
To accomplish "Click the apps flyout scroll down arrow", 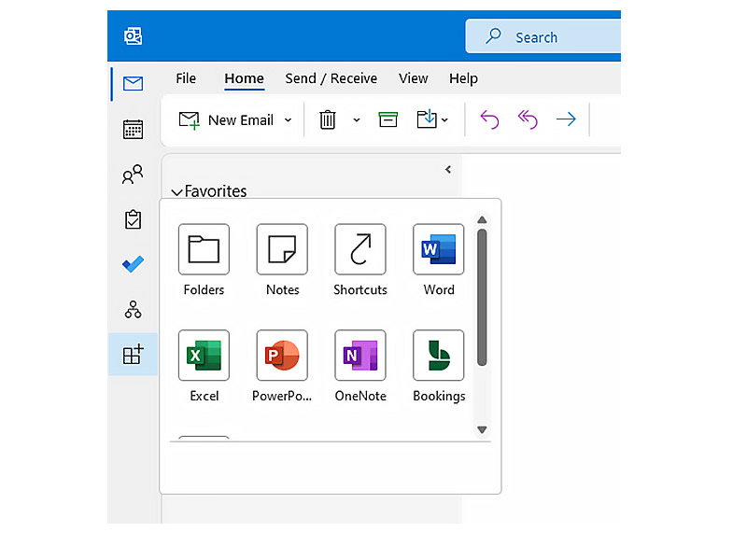I will pos(482,429).
